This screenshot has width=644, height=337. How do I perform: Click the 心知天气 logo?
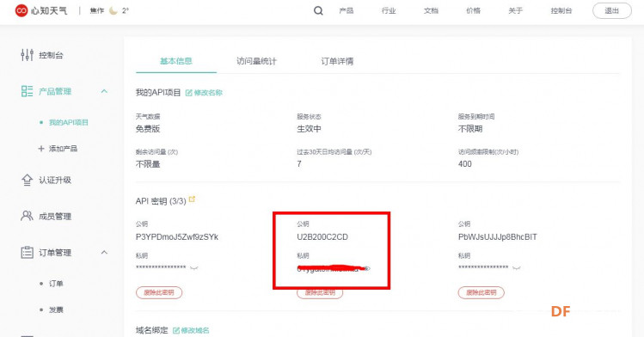pyautogui.click(x=40, y=10)
